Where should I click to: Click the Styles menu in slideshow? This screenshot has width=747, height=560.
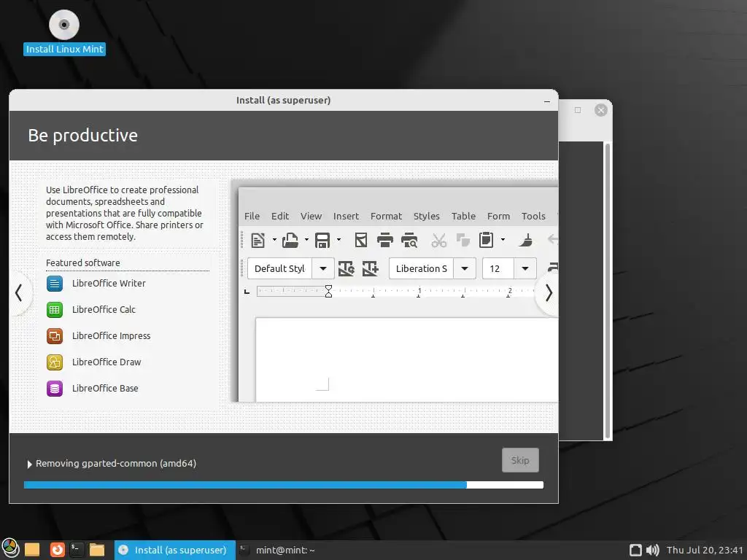426,216
